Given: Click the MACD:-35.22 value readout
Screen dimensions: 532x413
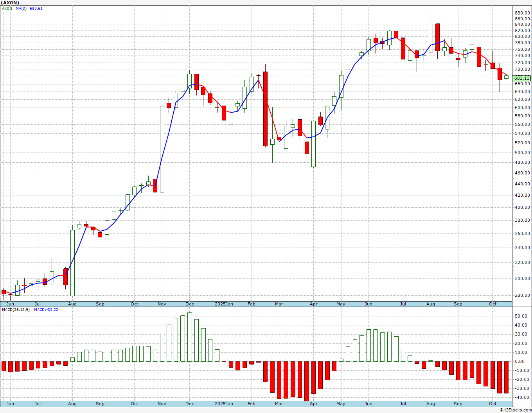Looking at the screenshot, I should click(46, 310).
